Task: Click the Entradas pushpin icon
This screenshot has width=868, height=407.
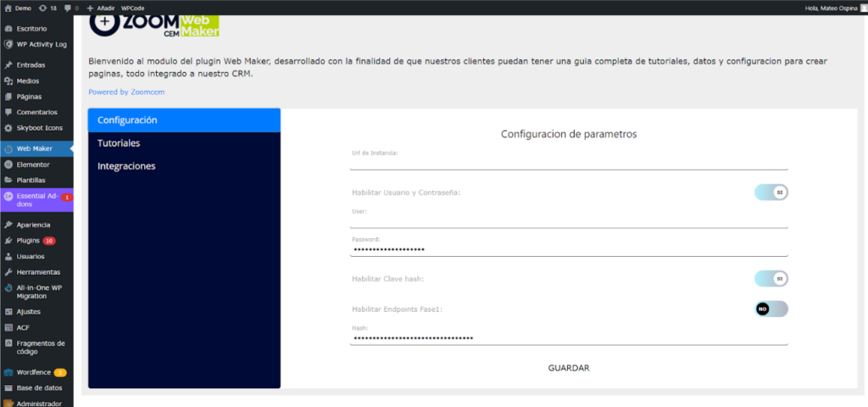Action: point(8,65)
